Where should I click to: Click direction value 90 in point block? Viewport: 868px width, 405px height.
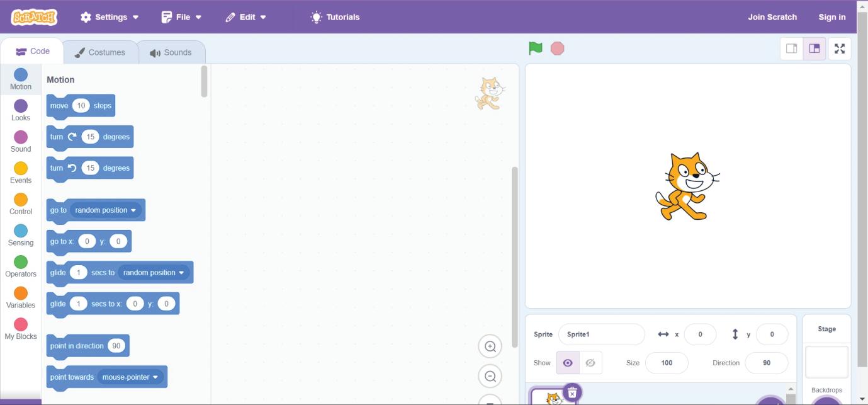click(116, 346)
